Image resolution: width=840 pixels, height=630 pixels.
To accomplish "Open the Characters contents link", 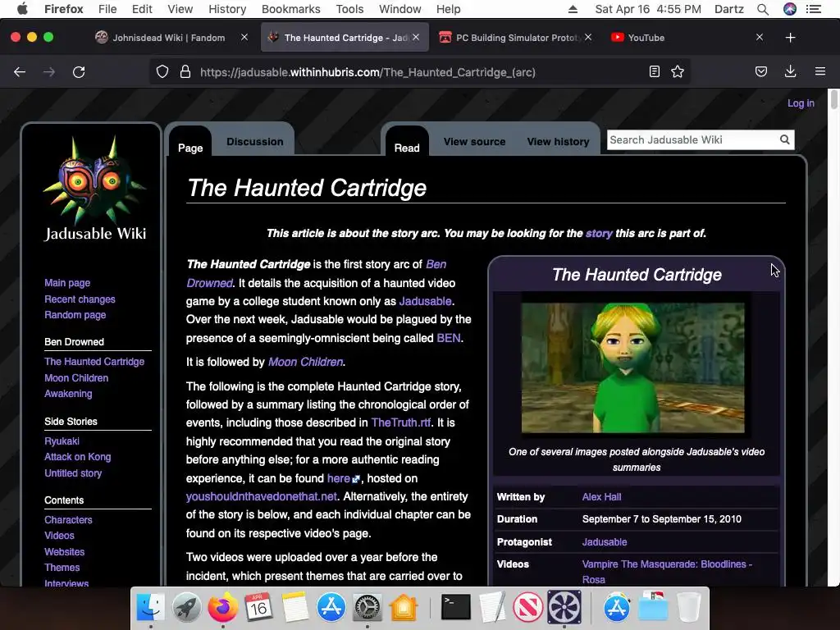I will [x=68, y=519].
